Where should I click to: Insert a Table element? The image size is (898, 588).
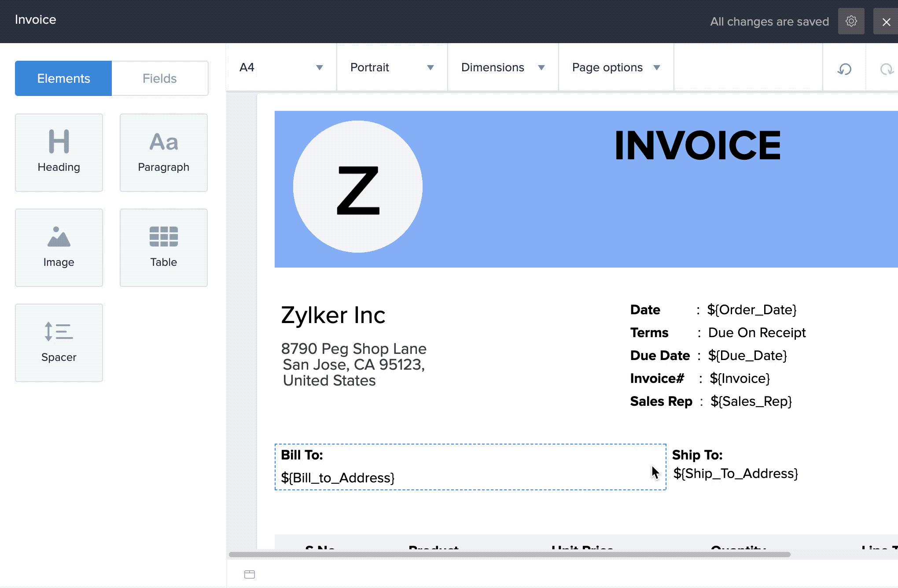click(x=163, y=247)
